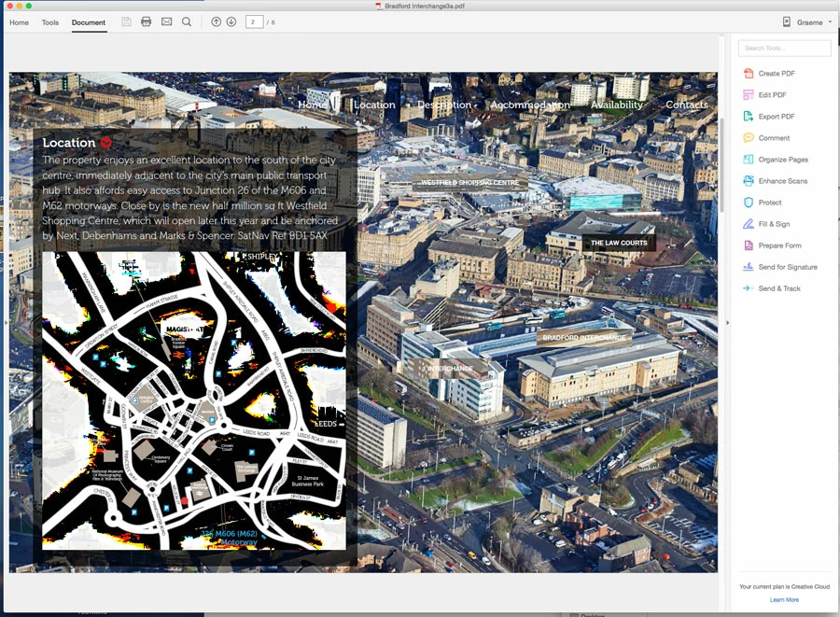Click the page number input field

pyautogui.click(x=254, y=22)
